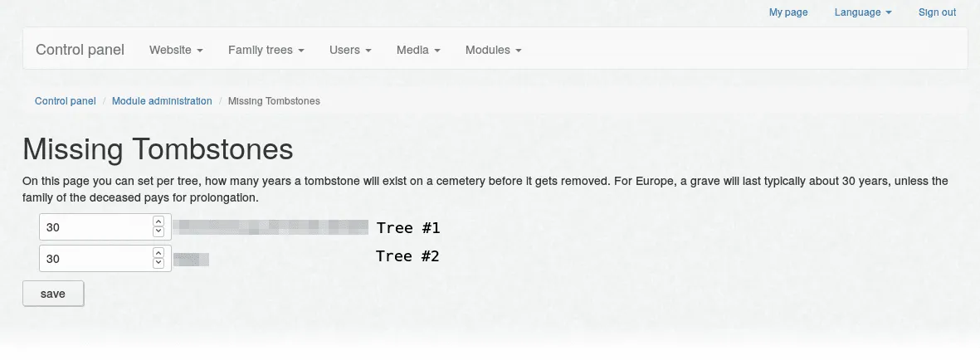Increment the Tree #2 years stepper
Viewport: 980px width, 360px height.
click(x=158, y=253)
